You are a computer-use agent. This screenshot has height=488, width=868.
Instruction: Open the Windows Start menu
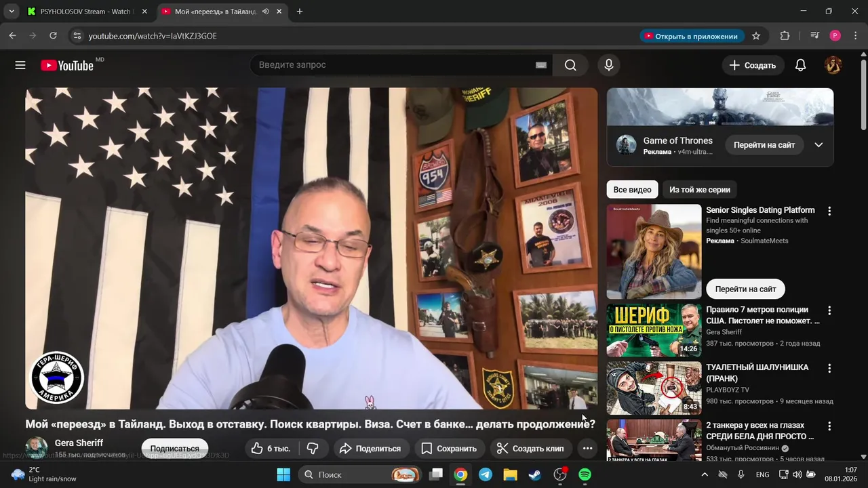click(283, 474)
